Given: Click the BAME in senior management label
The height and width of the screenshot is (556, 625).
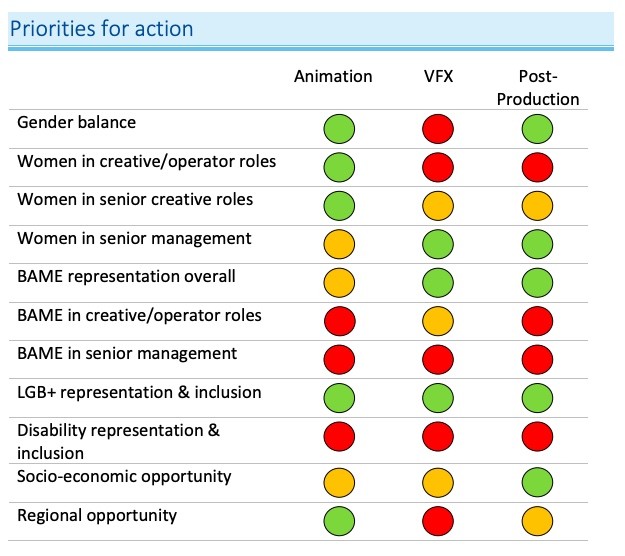Looking at the screenshot, I should (x=127, y=354).
